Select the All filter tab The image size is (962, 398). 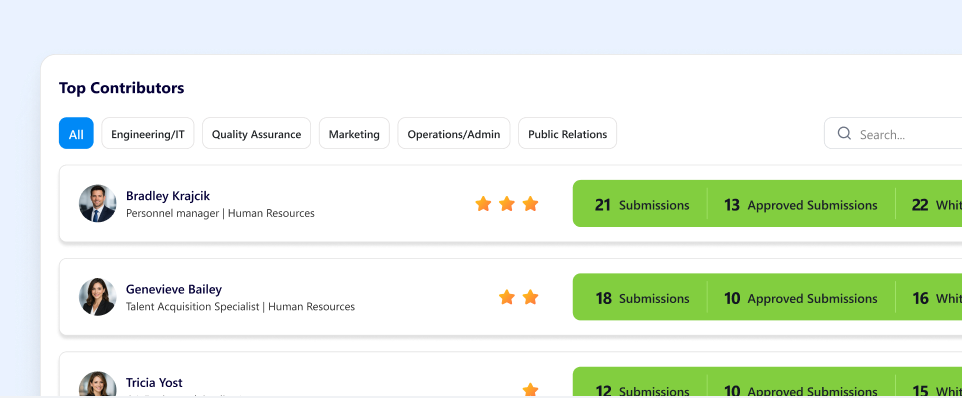coord(76,133)
